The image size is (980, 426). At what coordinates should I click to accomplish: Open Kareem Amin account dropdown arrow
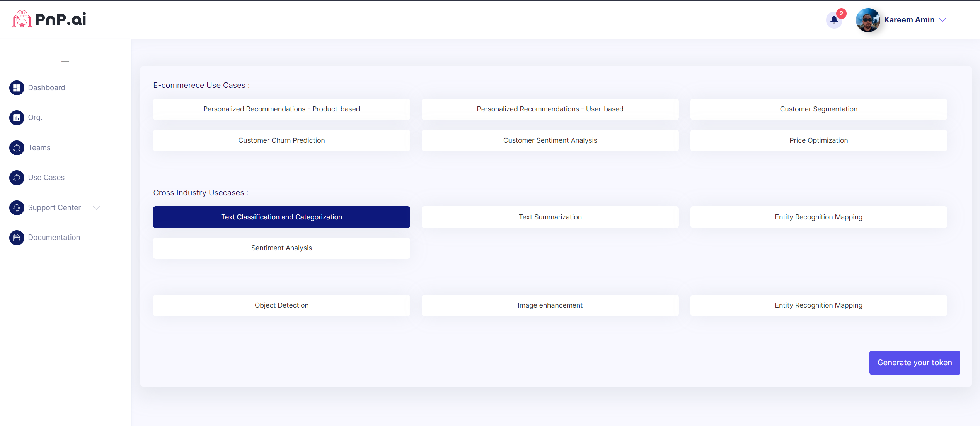tap(943, 20)
